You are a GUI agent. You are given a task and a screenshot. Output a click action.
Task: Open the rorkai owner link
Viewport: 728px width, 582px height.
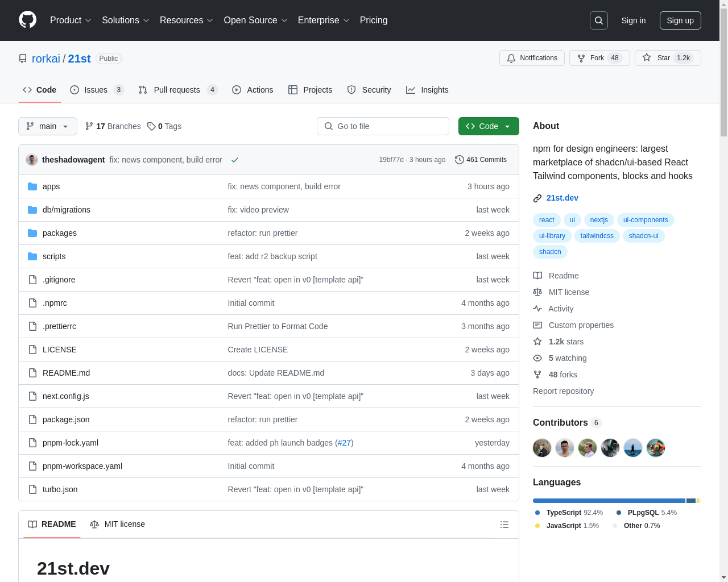46,59
